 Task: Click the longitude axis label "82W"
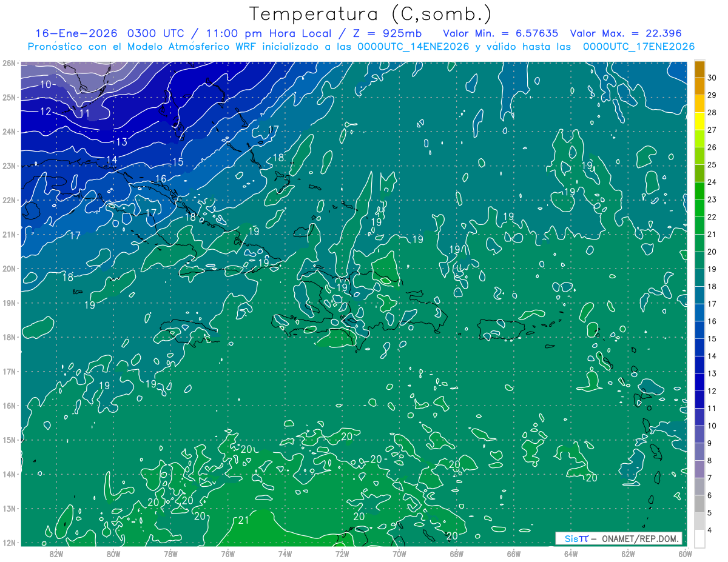pos(56,554)
